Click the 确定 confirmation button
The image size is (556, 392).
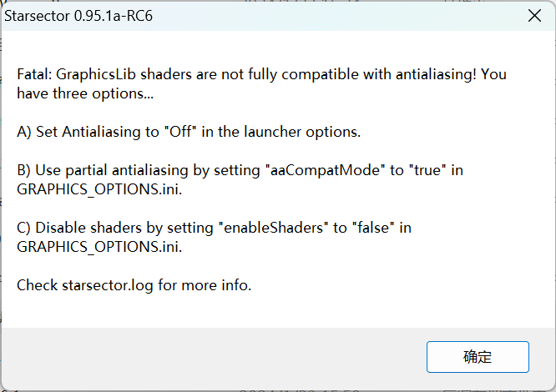pyautogui.click(x=478, y=357)
